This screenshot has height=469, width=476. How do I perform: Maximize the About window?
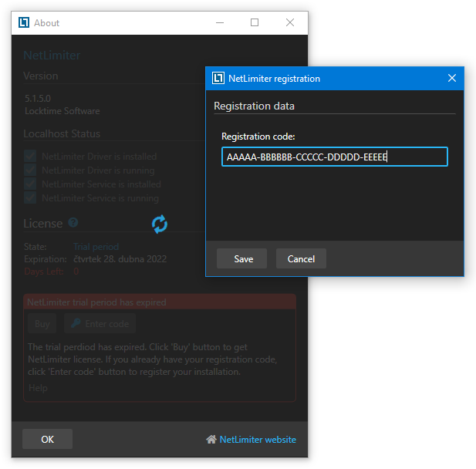coord(255,23)
